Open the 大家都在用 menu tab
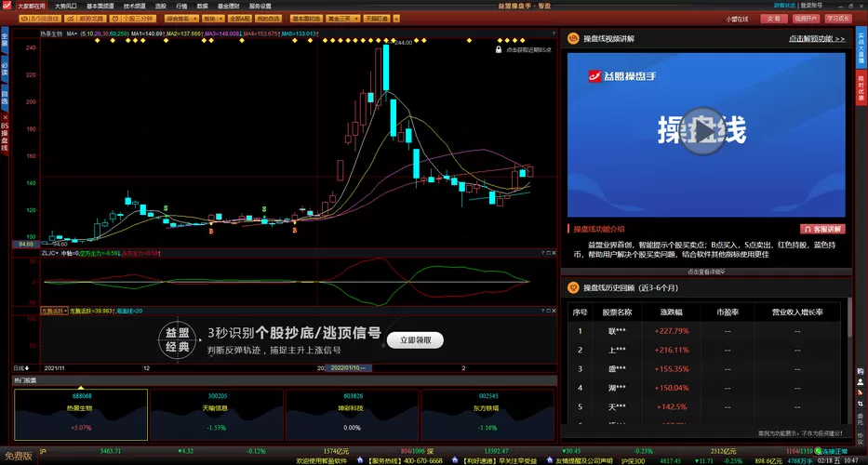This screenshot has height=465, width=868. click(31, 7)
